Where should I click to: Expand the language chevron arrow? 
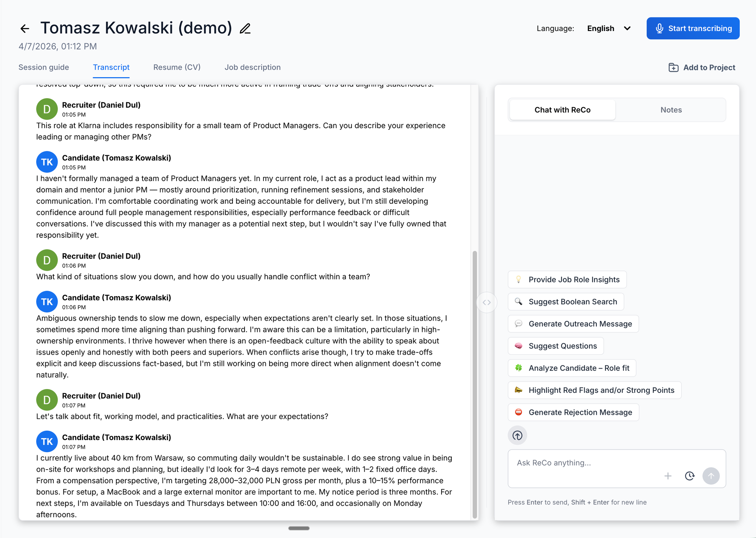(627, 28)
